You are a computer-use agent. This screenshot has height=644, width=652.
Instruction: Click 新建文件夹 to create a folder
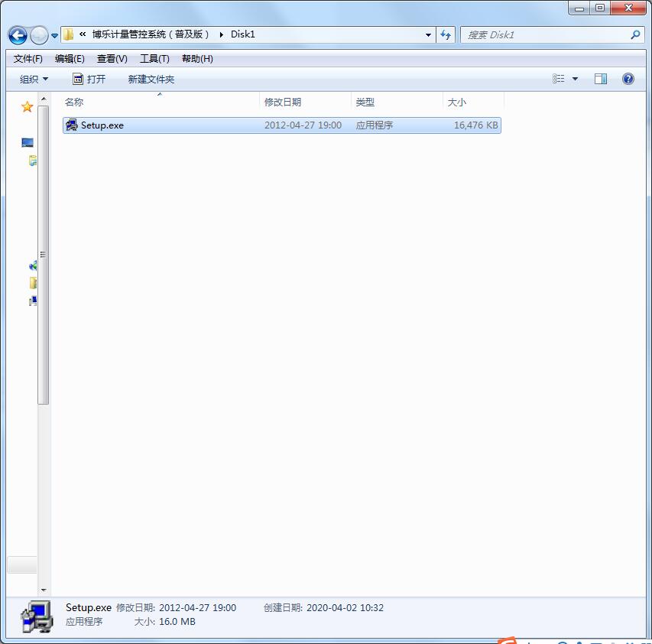[x=151, y=79]
